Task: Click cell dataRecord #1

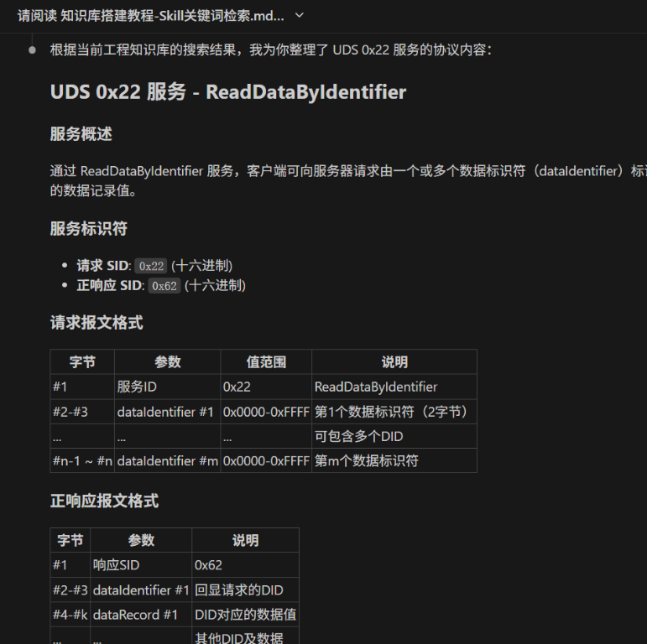Action: click(141, 615)
